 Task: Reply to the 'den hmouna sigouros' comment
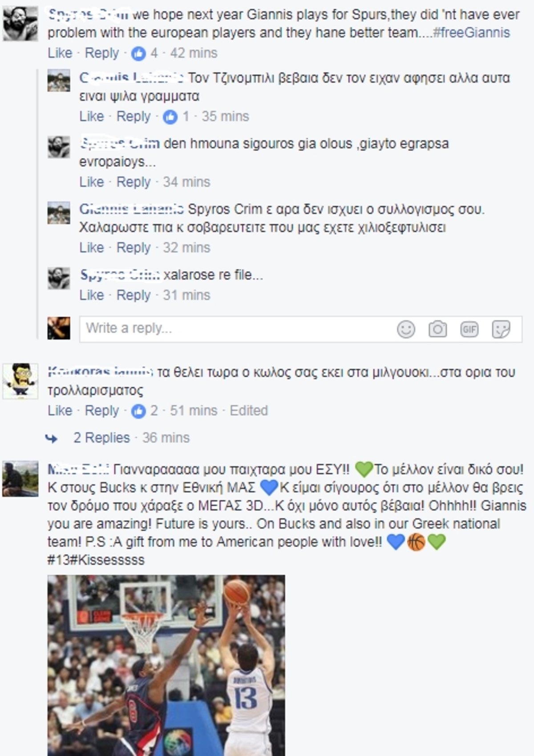point(133,182)
